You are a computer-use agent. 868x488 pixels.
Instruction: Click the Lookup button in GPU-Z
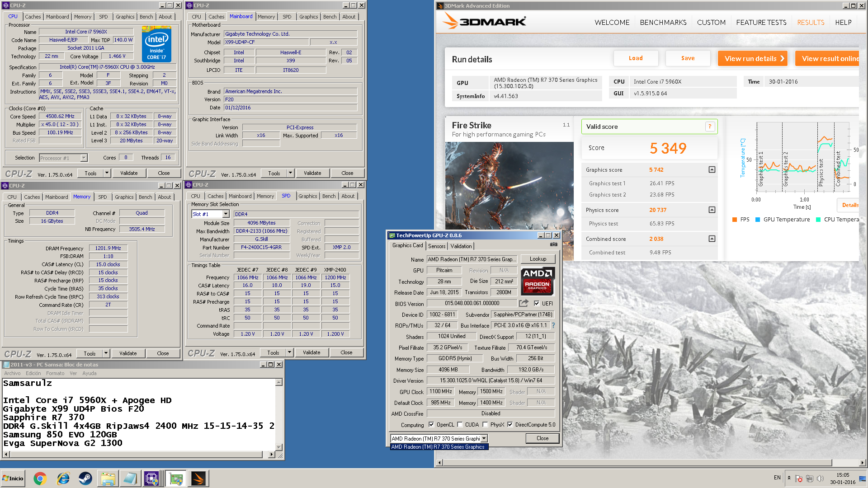(538, 259)
